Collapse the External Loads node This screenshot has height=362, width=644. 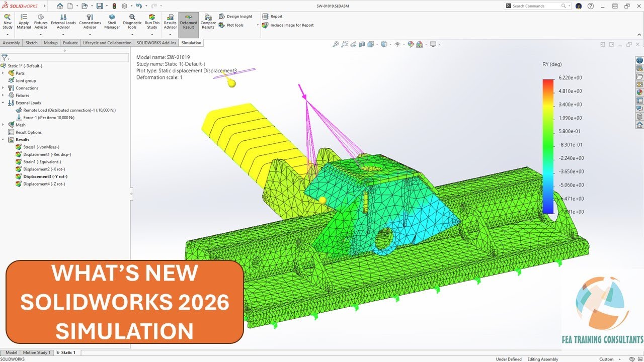click(3, 103)
